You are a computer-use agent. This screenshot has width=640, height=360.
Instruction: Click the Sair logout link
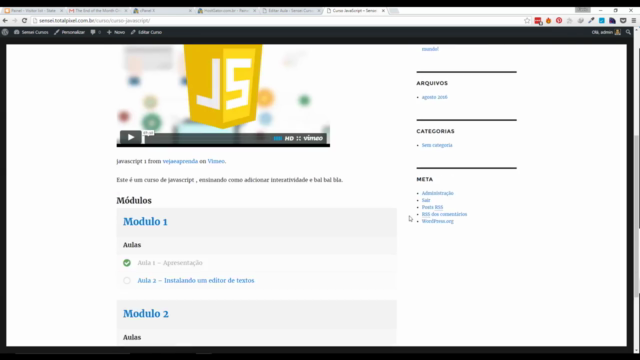tap(426, 200)
